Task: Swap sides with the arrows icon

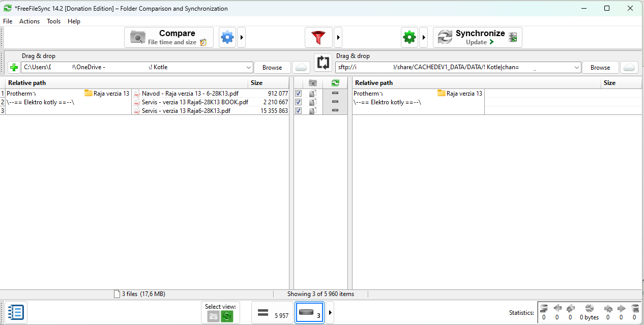Action: click(323, 63)
